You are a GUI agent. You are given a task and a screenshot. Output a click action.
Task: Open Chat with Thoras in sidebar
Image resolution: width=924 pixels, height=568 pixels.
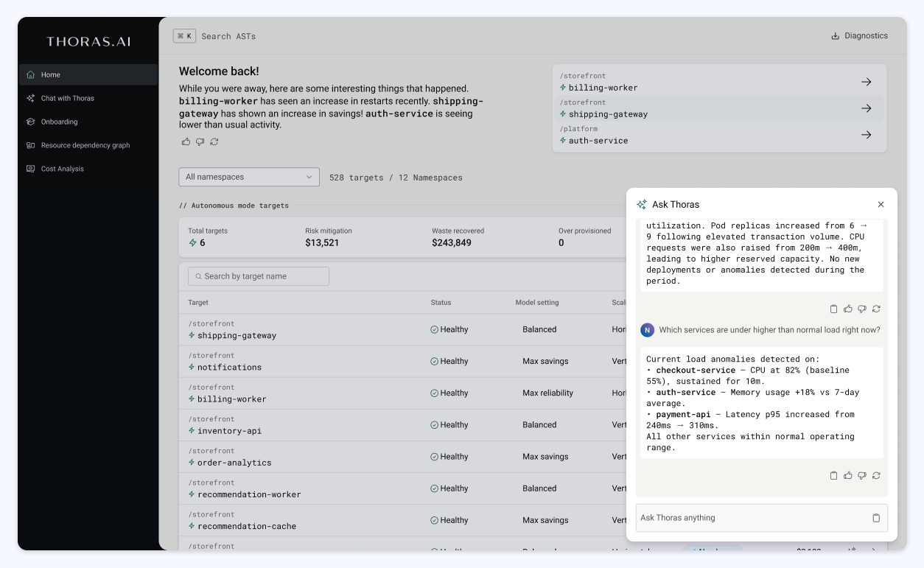[67, 98]
